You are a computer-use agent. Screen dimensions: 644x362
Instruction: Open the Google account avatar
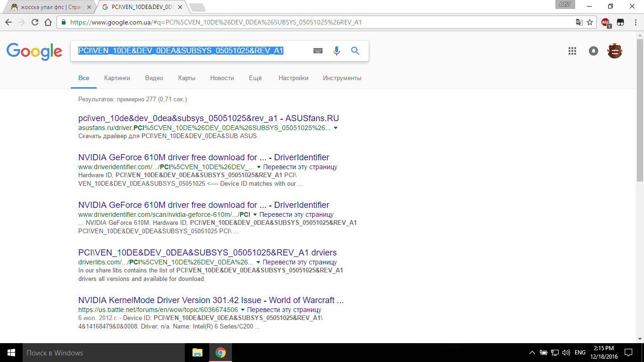click(x=615, y=51)
